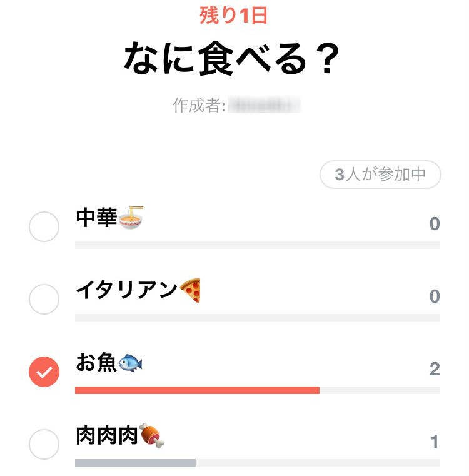
Task: Click the pizza slice emoji icon
Action: click(191, 291)
